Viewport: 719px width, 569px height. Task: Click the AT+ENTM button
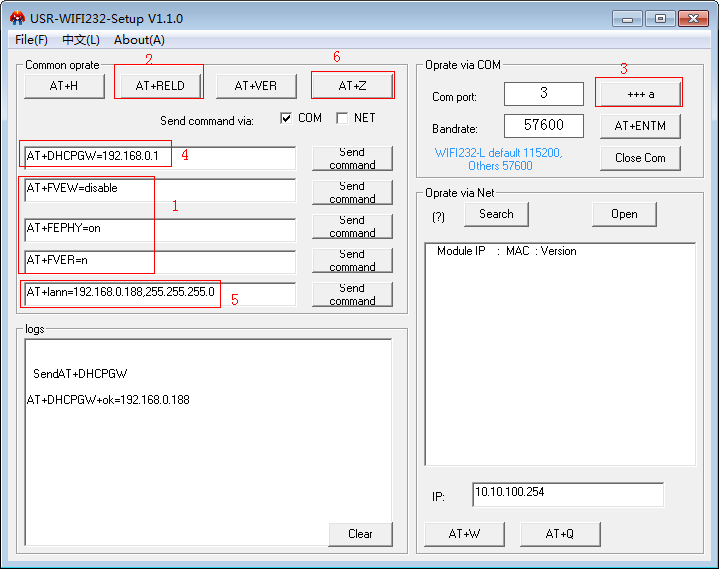pyautogui.click(x=640, y=126)
